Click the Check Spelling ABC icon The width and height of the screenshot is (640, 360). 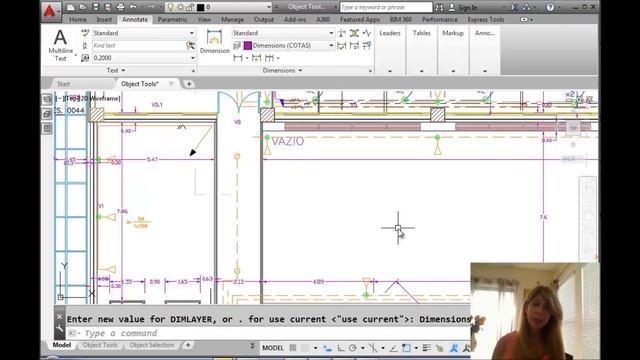(x=85, y=33)
